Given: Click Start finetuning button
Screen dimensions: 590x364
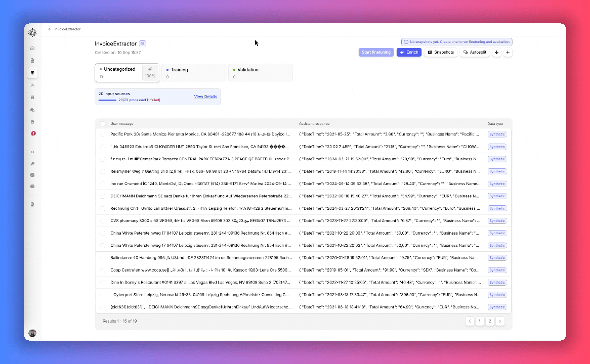Looking at the screenshot, I should click(x=376, y=52).
